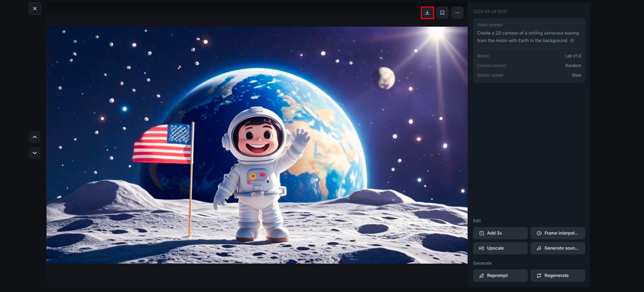Click the astronaut video preview
Image resolution: width=644 pixels, height=292 pixels.
point(257,145)
